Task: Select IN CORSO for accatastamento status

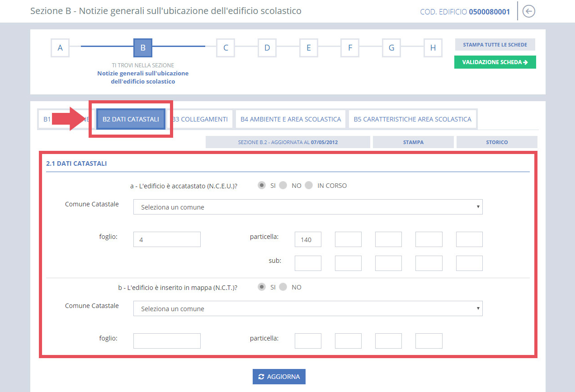Action: point(310,185)
